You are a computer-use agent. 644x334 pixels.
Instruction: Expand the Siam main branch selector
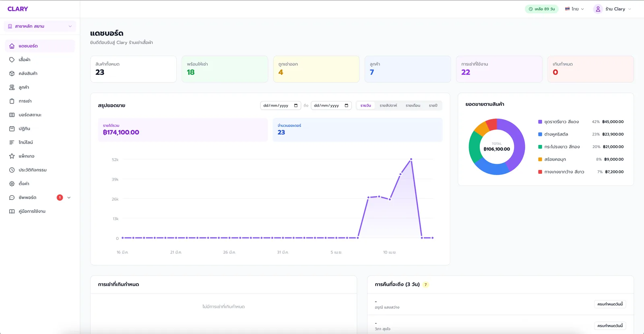[39, 26]
